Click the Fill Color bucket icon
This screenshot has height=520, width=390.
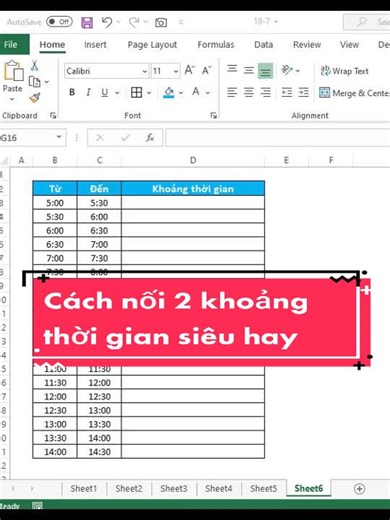pyautogui.click(x=169, y=92)
